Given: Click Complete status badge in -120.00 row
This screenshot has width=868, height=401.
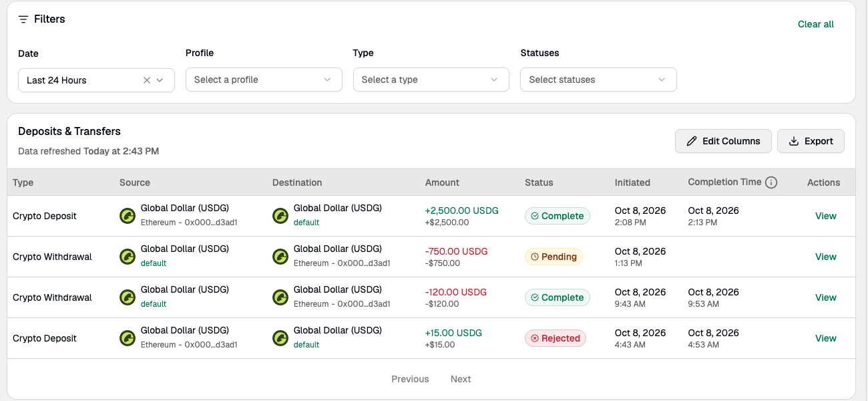Looking at the screenshot, I should click(558, 297).
